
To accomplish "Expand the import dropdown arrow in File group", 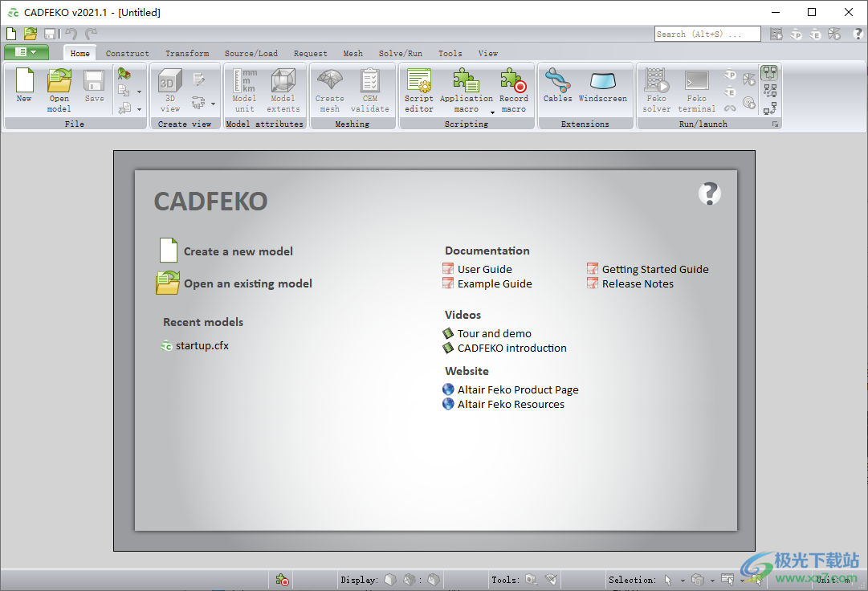I will tap(139, 92).
